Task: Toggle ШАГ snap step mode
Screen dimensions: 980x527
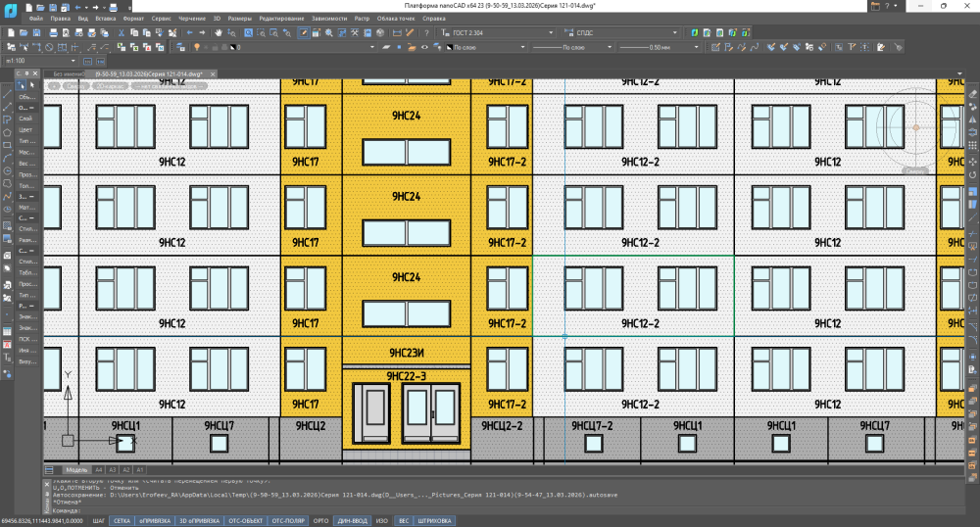Action: tap(99, 520)
